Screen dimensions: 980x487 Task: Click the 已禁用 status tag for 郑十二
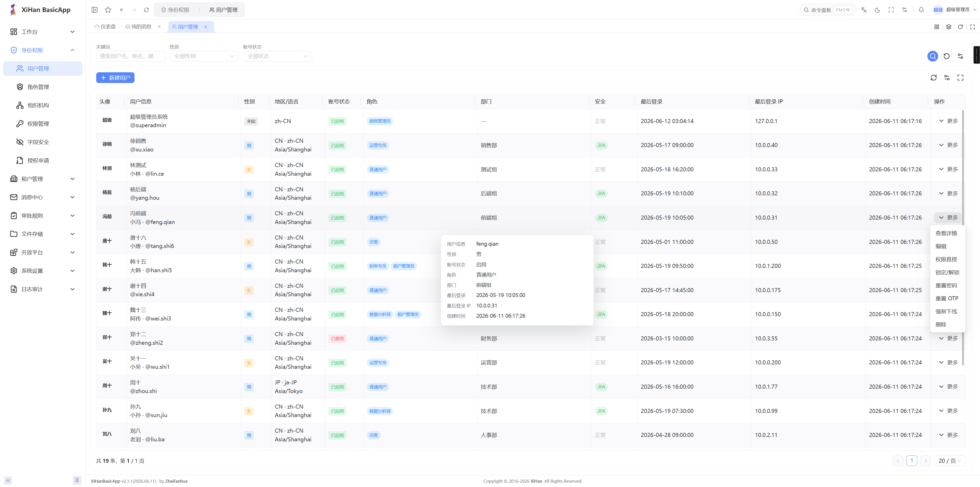337,339
